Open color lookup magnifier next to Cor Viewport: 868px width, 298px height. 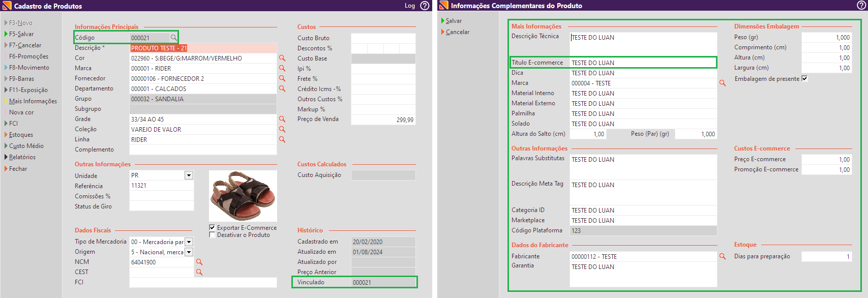(x=282, y=58)
